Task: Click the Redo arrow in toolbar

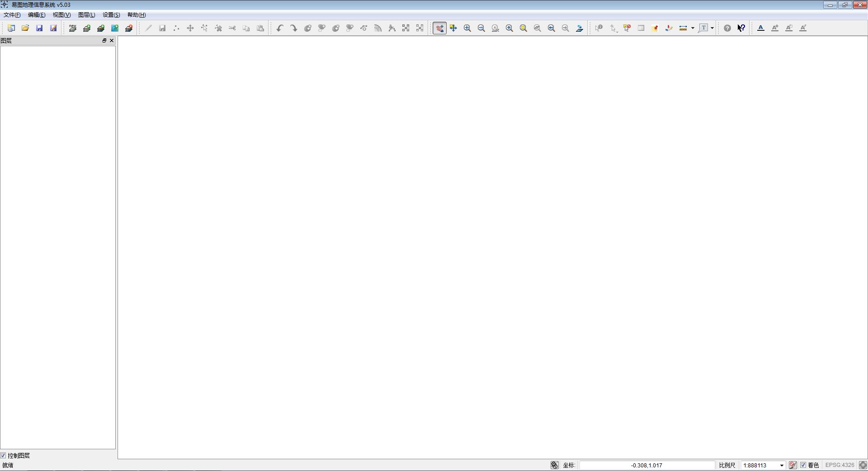Action: point(294,28)
